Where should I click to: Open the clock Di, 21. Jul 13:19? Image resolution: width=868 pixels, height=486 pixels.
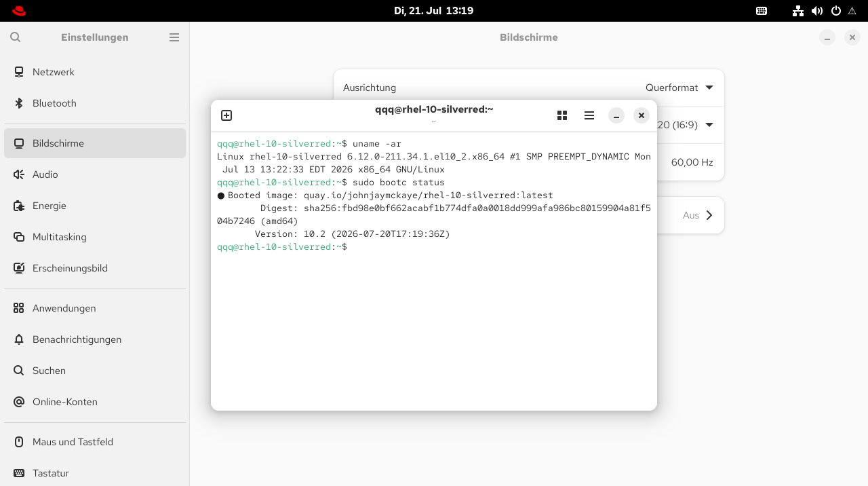tap(434, 11)
